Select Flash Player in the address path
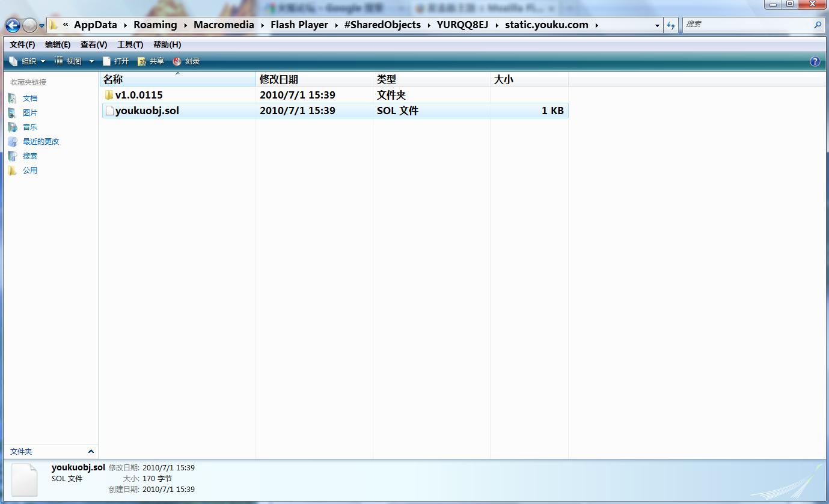Image resolution: width=829 pixels, height=504 pixels. (x=299, y=25)
